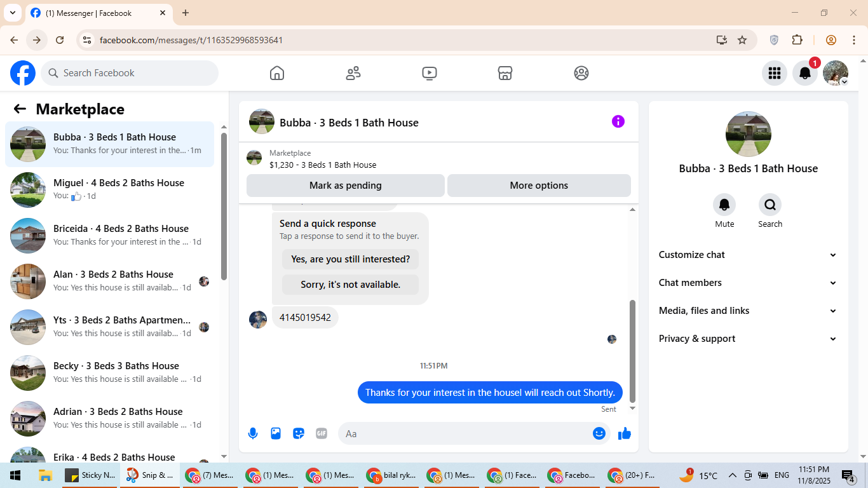Open the Windows Start menu
The width and height of the screenshot is (868, 488).
(15, 475)
